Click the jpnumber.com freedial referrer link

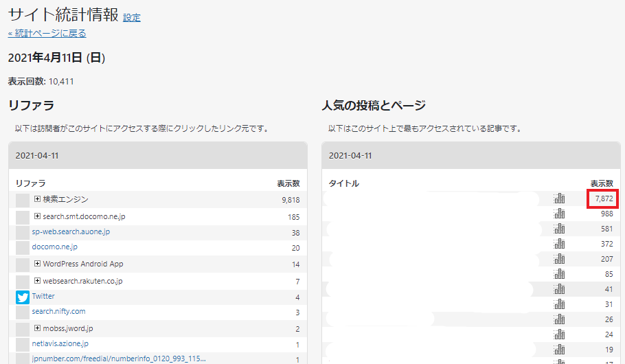coord(118,359)
